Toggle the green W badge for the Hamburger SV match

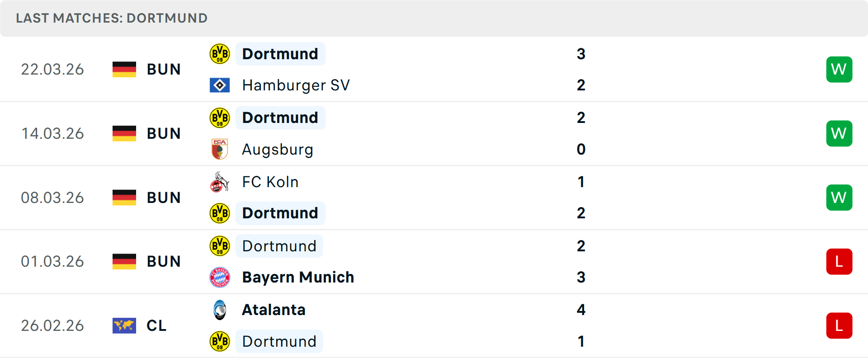click(839, 69)
